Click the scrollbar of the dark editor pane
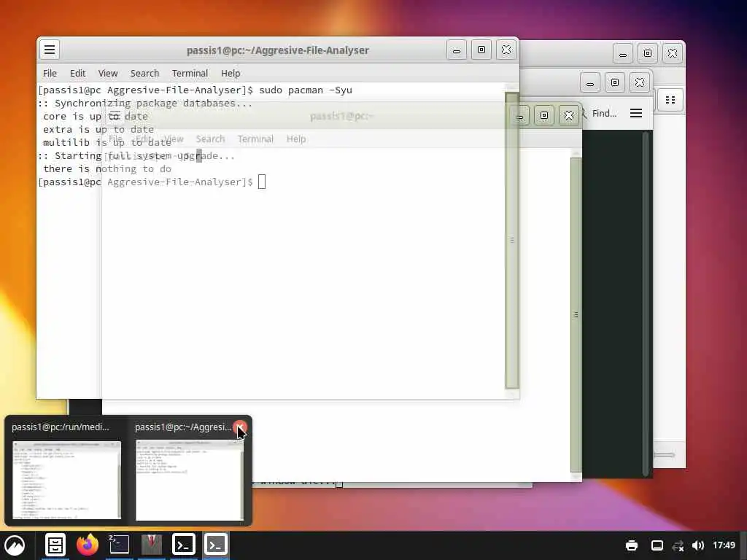 click(646, 304)
